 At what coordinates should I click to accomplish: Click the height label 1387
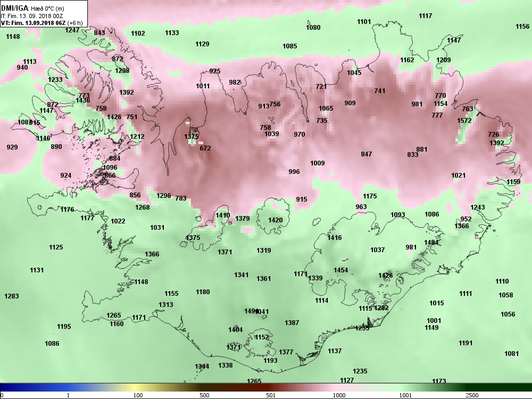coord(292,323)
